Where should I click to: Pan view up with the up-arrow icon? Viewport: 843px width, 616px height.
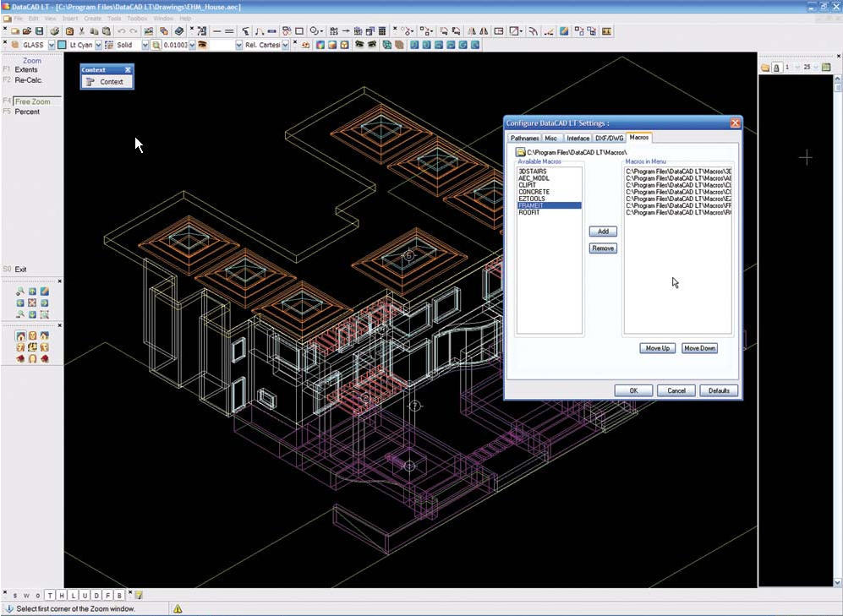tap(32, 292)
